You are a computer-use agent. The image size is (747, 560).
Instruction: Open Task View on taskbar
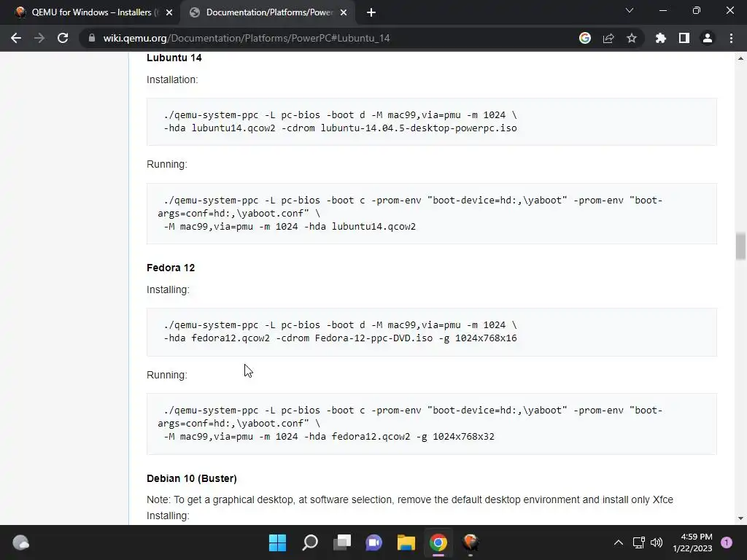[342, 542]
